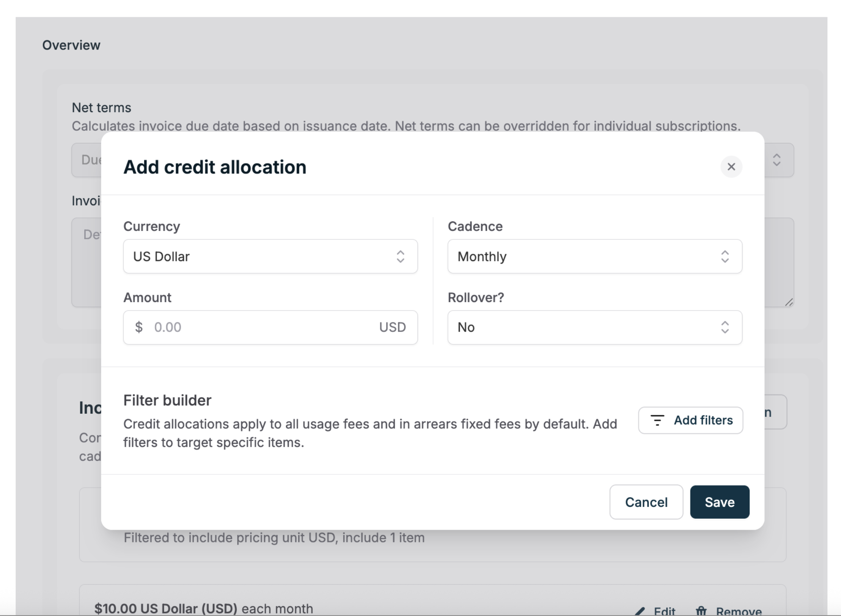Click Add filters to target specific items

(x=690, y=420)
